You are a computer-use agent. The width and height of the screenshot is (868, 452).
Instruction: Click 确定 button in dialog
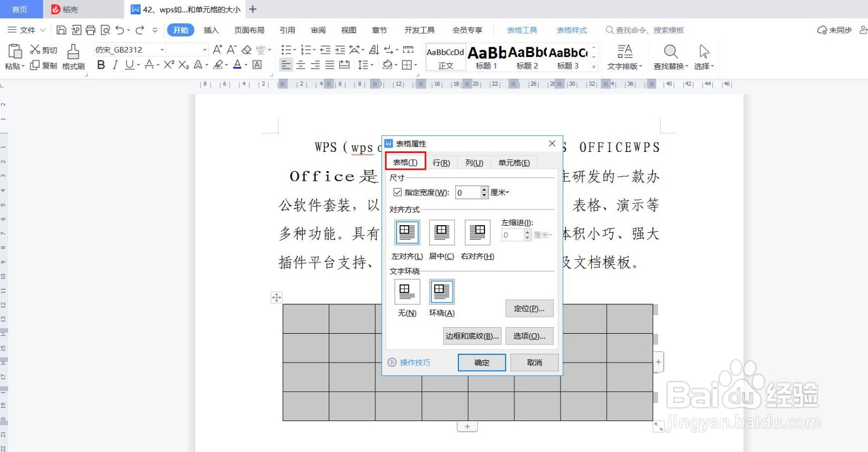tap(482, 362)
